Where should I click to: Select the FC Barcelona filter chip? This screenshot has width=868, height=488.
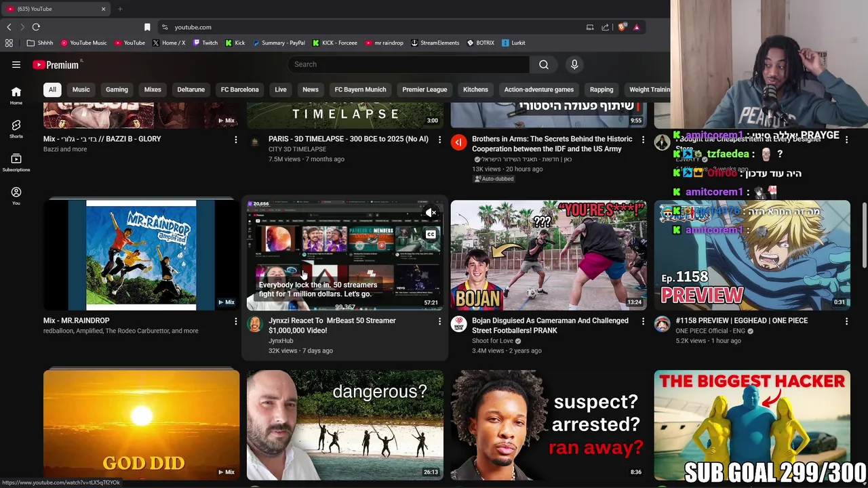point(239,89)
